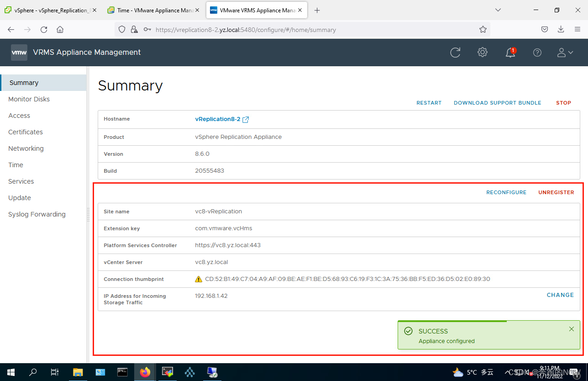588x381 pixels.
Task: Open the Pocket save icon in Firefox toolbar
Action: click(x=545, y=30)
